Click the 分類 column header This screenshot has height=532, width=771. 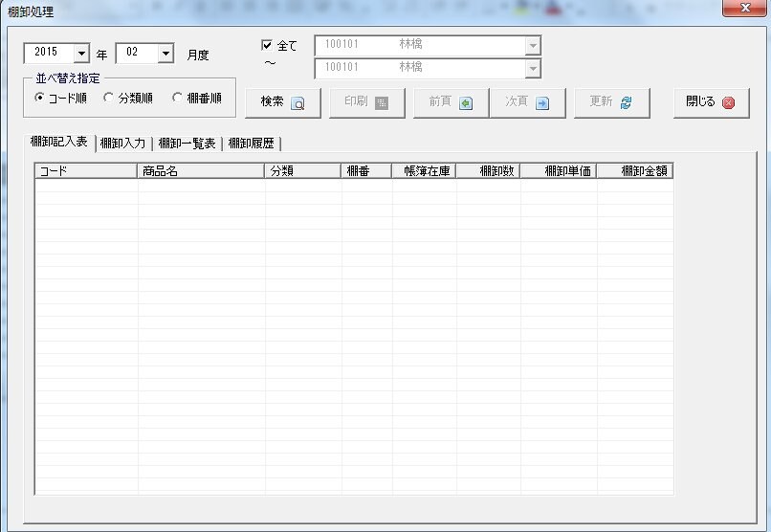[x=302, y=170]
